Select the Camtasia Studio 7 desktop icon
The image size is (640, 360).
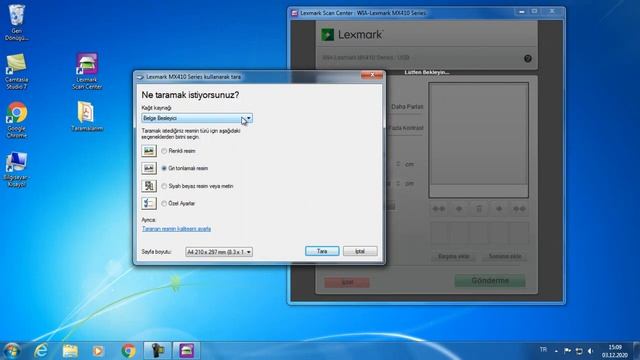click(16, 71)
